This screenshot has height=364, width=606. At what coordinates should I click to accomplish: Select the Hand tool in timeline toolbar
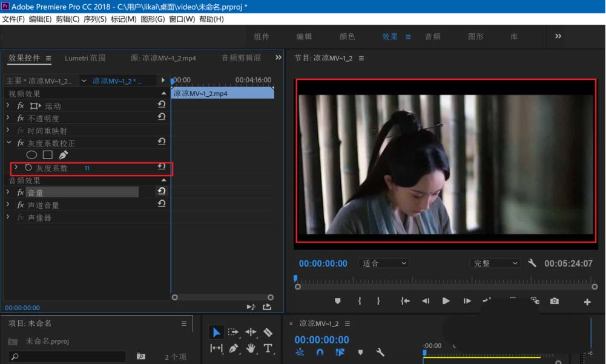click(250, 348)
